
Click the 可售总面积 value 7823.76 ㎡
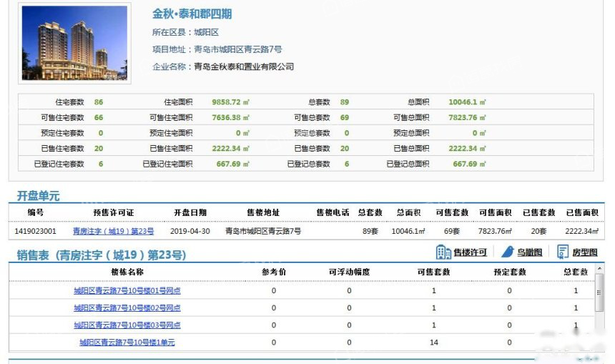tap(467, 118)
